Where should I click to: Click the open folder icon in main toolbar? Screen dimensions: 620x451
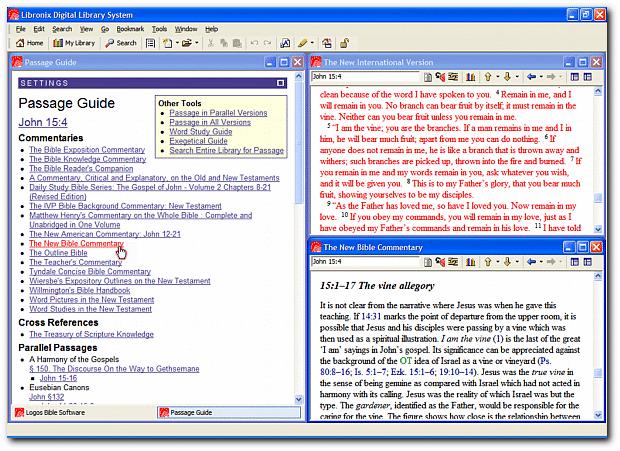point(187,43)
